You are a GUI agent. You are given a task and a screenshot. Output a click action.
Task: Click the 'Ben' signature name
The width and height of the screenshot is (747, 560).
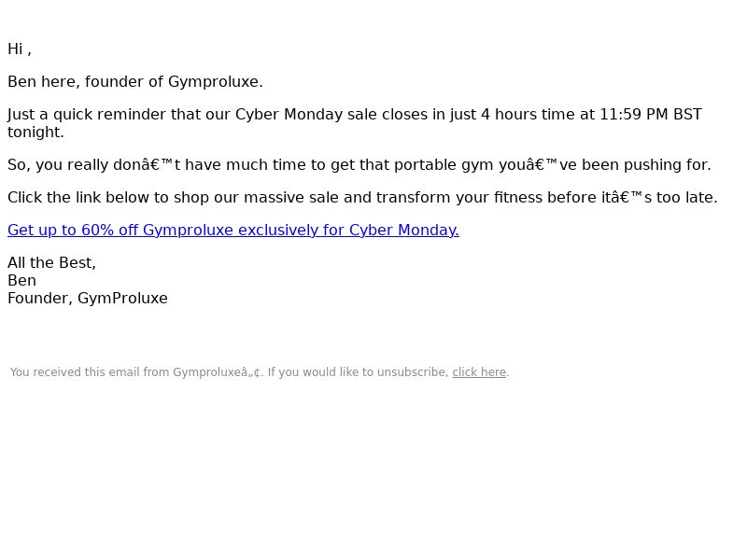[x=21, y=281]
